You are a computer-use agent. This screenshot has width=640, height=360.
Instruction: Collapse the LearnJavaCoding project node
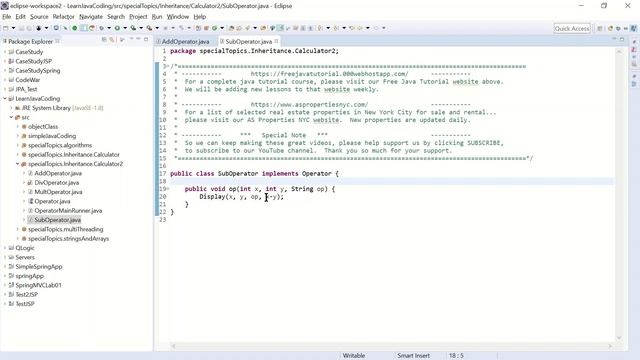(x=5, y=98)
